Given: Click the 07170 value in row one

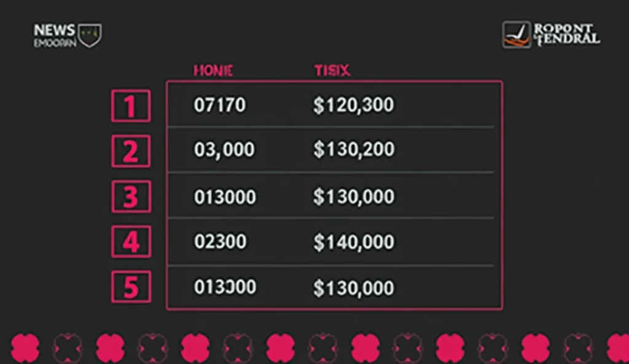Looking at the screenshot, I should [x=220, y=105].
